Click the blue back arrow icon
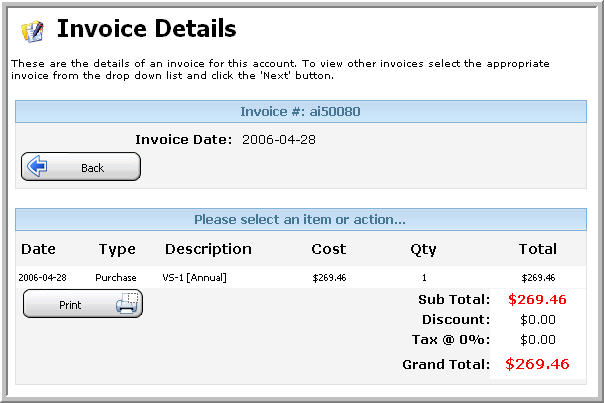Viewport: 604px width, 403px height. click(37, 166)
